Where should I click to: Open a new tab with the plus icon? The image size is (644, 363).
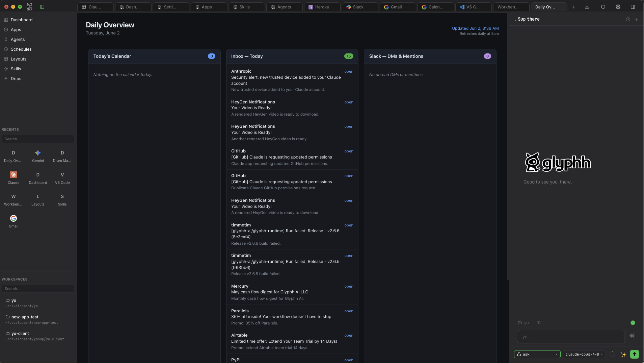click(574, 7)
